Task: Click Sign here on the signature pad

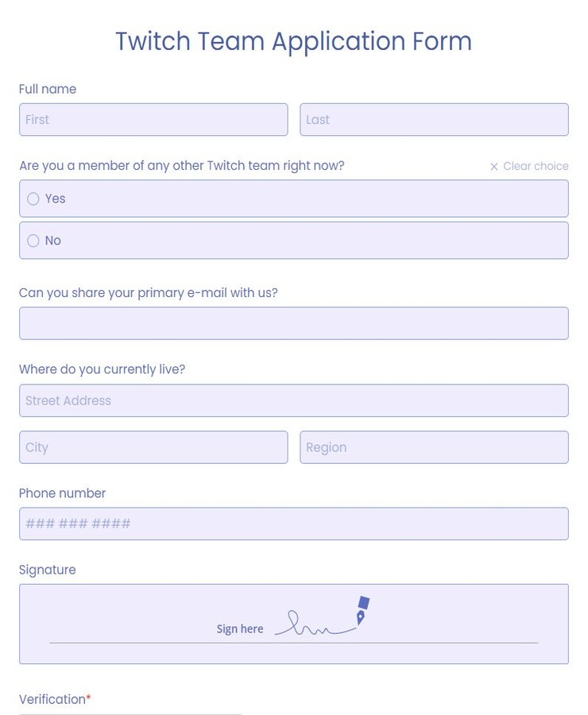Action: [239, 628]
